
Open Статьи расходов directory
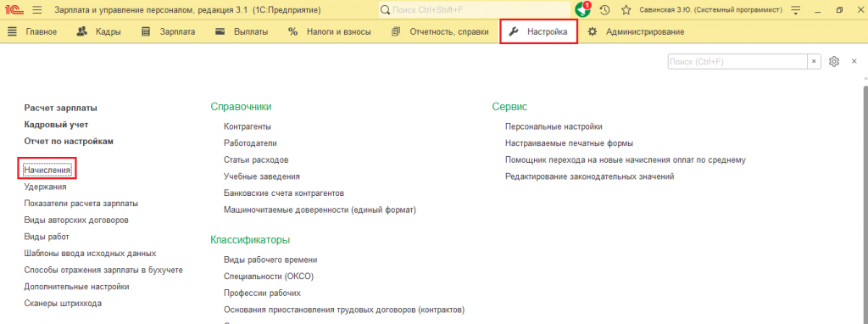(256, 159)
